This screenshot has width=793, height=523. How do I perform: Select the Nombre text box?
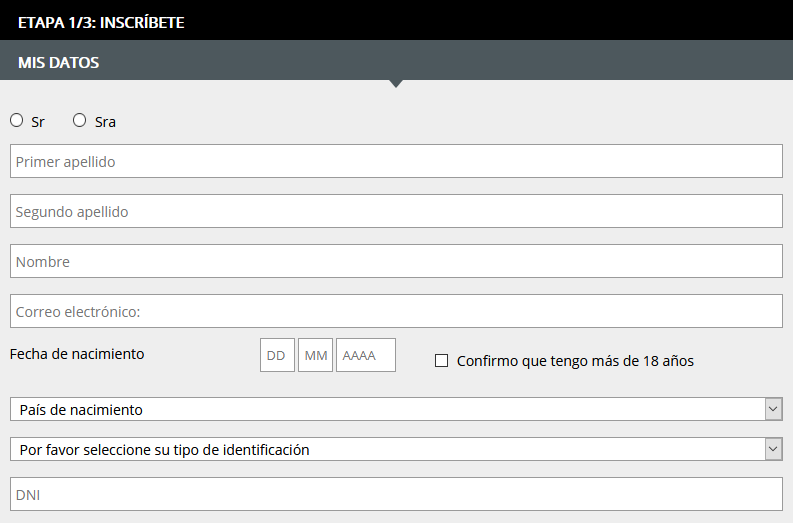click(396, 261)
